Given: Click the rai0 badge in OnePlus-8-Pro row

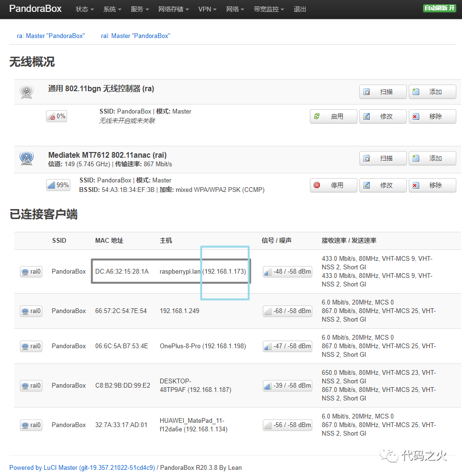Looking at the screenshot, I should 31,346.
